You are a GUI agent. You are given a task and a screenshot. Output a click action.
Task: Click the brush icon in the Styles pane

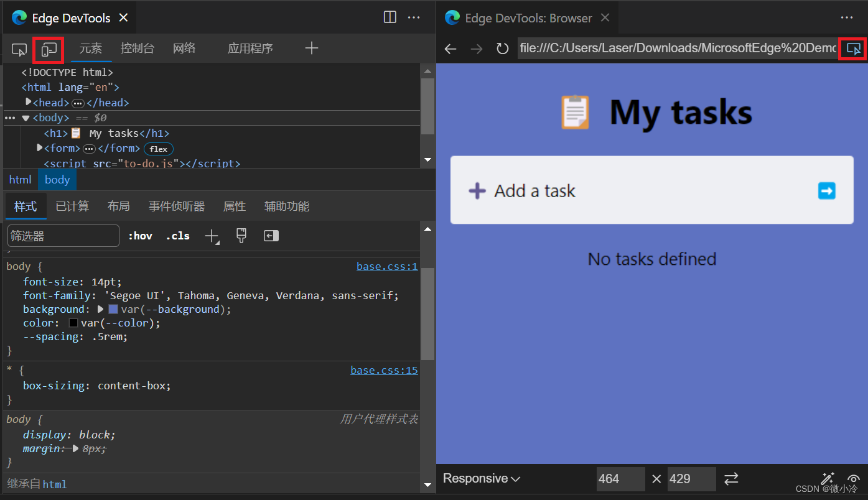coord(241,236)
